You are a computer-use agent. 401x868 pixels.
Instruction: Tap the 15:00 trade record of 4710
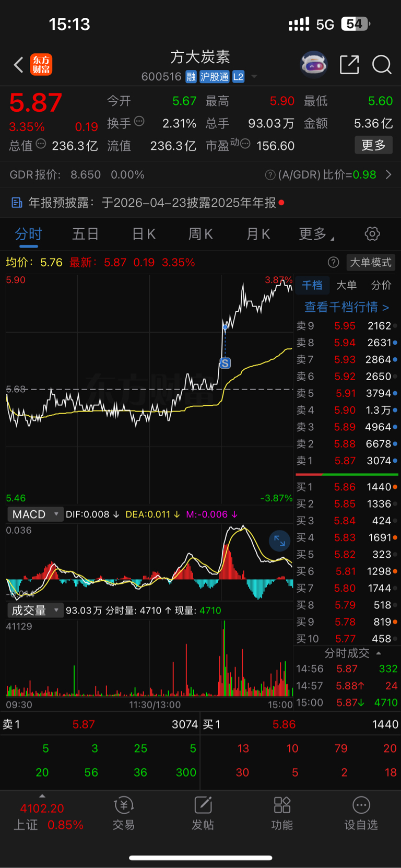347,702
